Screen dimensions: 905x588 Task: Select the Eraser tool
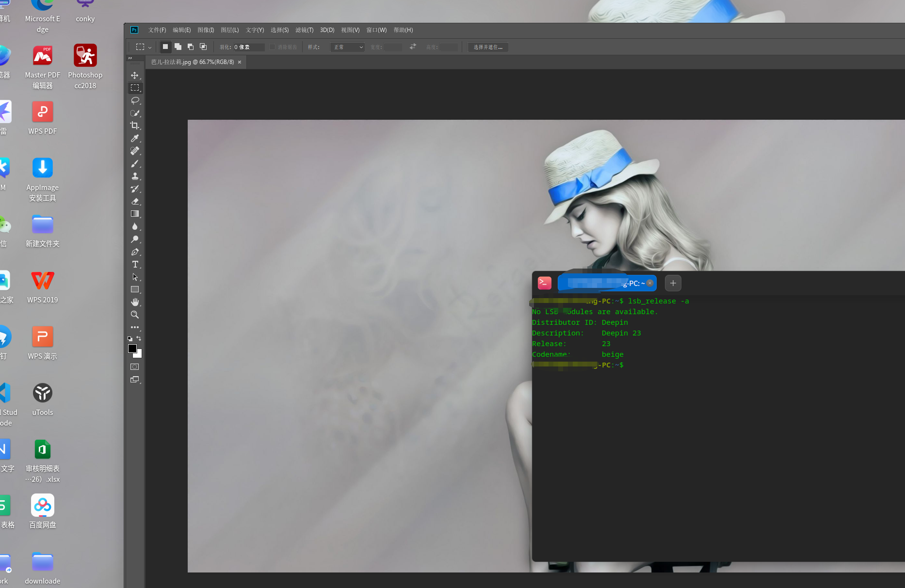pyautogui.click(x=135, y=201)
